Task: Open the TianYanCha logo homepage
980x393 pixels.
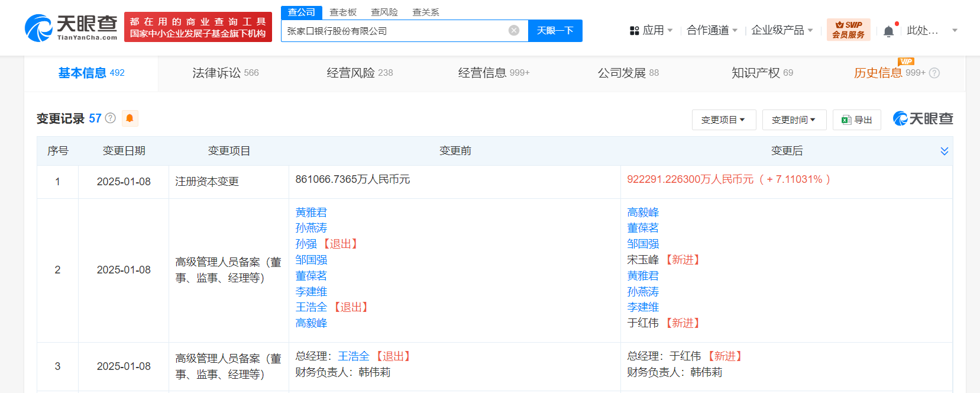Action: pos(71,28)
